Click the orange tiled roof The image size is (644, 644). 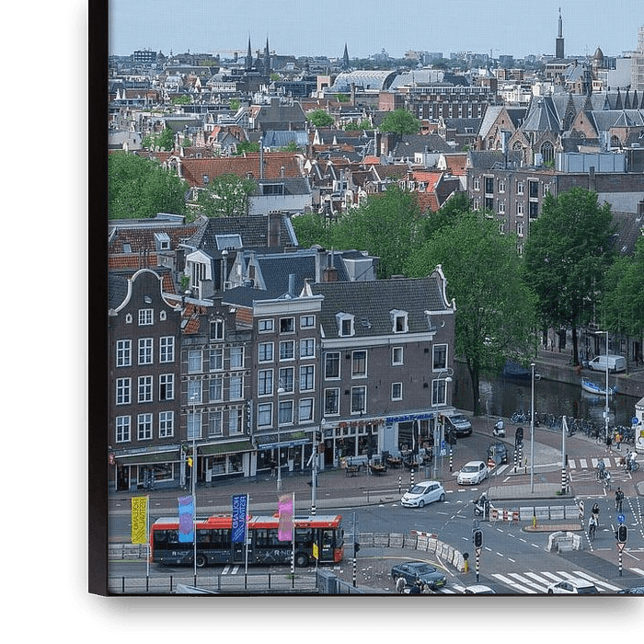tap(241, 168)
